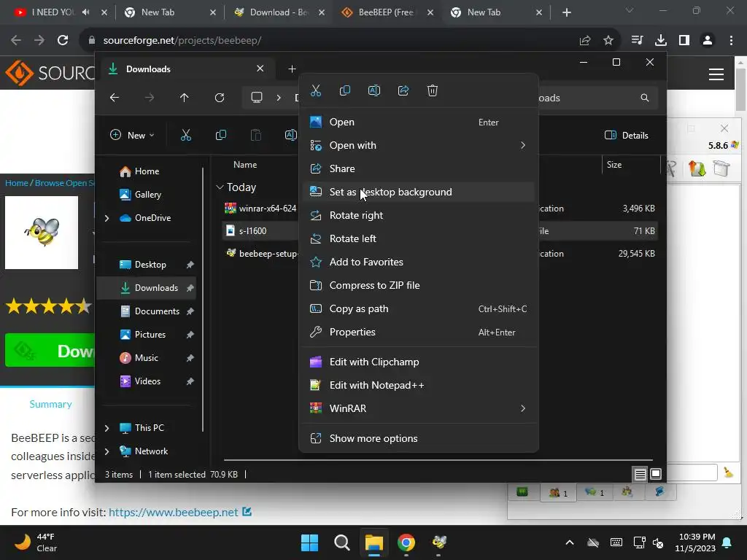Expand the WinRAR submenu
Screen dimensions: 747x560
click(418, 408)
